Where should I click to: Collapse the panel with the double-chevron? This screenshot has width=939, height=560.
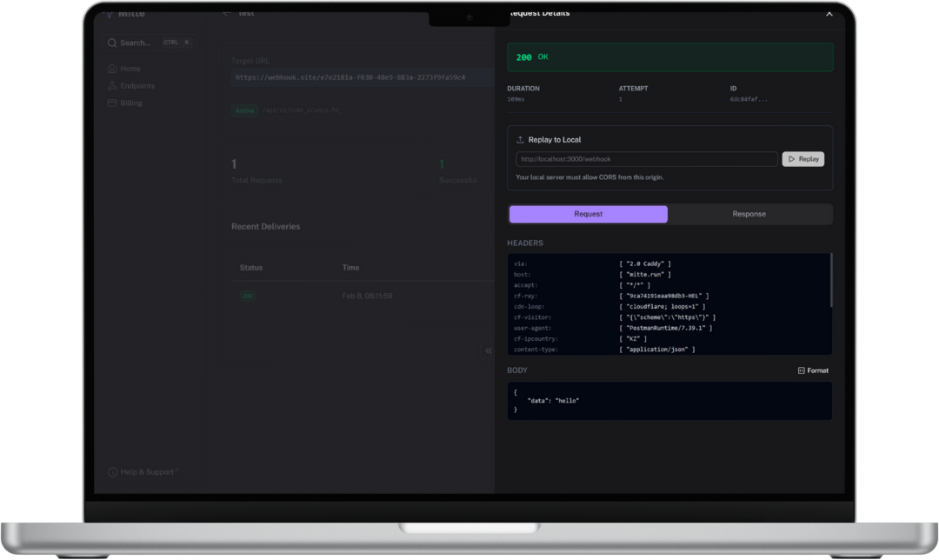(x=489, y=350)
